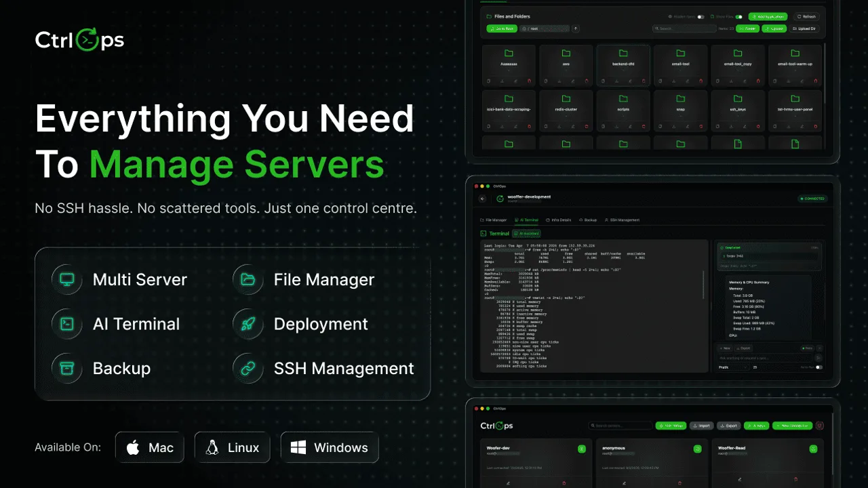Viewport: 868px width, 488px height.
Task: Click the File Manager folder icon in the feature list
Action: [x=248, y=279]
